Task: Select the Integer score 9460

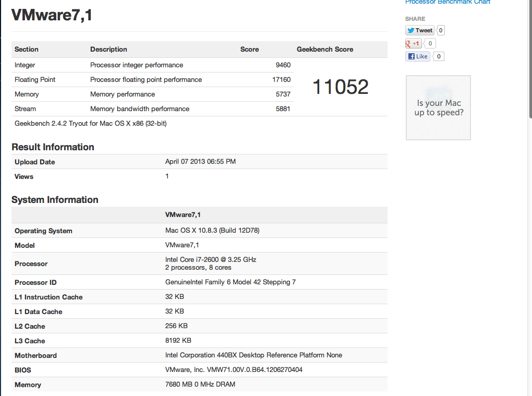Action: (283, 65)
